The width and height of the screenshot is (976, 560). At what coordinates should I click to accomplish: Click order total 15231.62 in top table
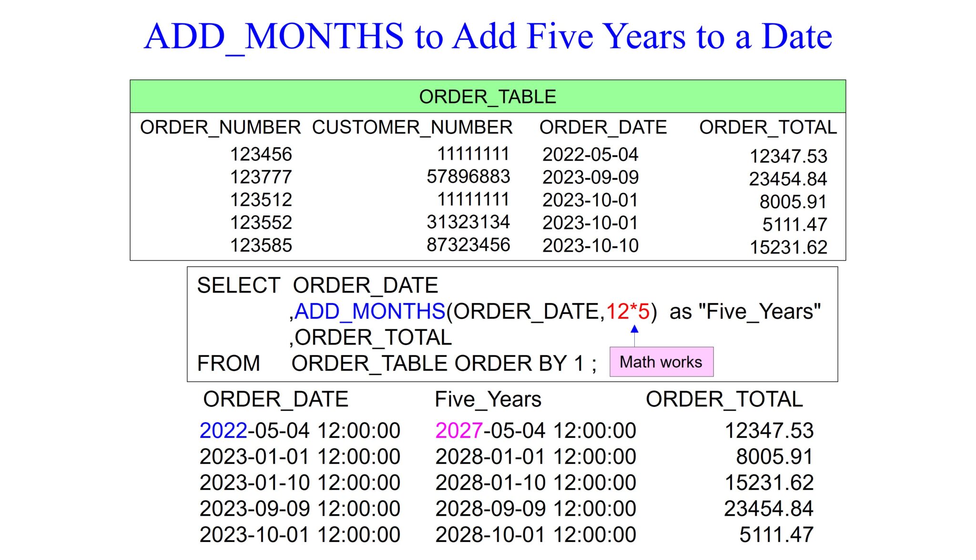[788, 247]
